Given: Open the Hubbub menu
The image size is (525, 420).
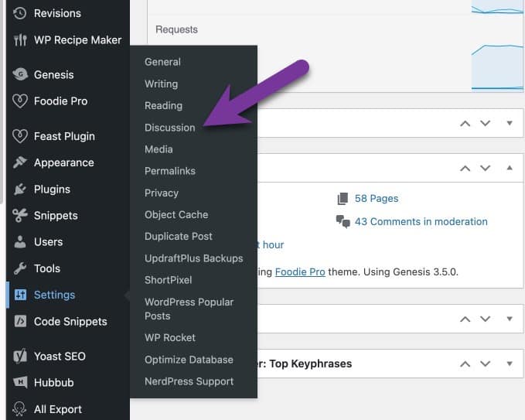Looking at the screenshot, I should pos(54,383).
